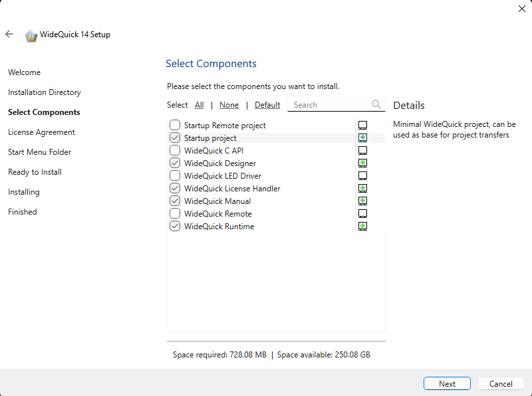The height and width of the screenshot is (396, 532).
Task: Click 'Space required: 728.08 MB' text
Action: point(219,355)
